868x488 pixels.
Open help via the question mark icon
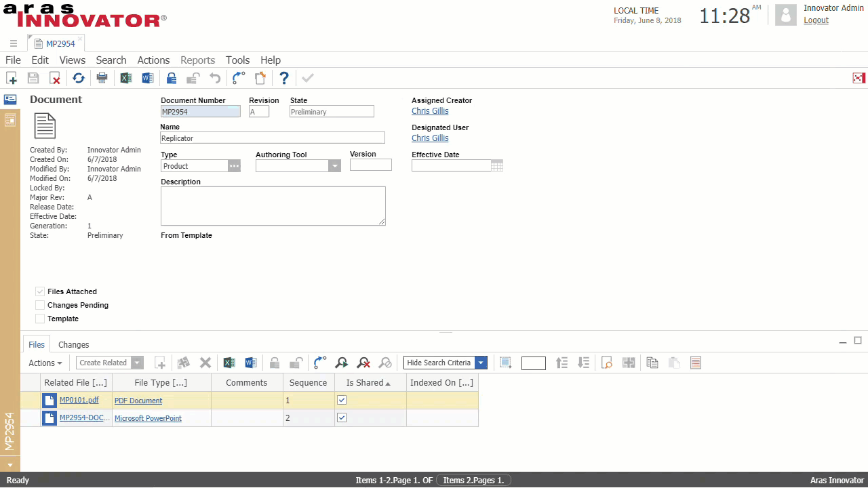[284, 78]
